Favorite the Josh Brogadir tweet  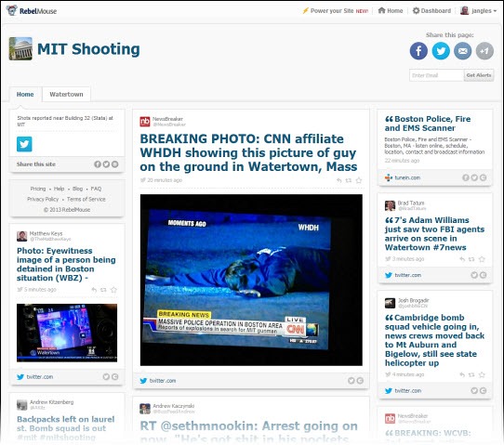tap(482, 374)
